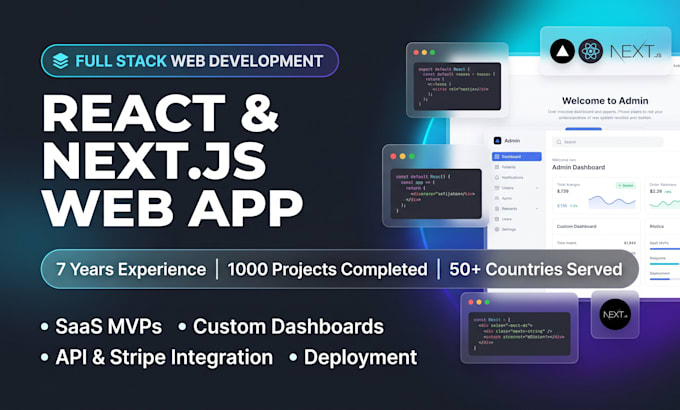
Task: Click red close dot on 'export default' code window
Action: [x=416, y=52]
